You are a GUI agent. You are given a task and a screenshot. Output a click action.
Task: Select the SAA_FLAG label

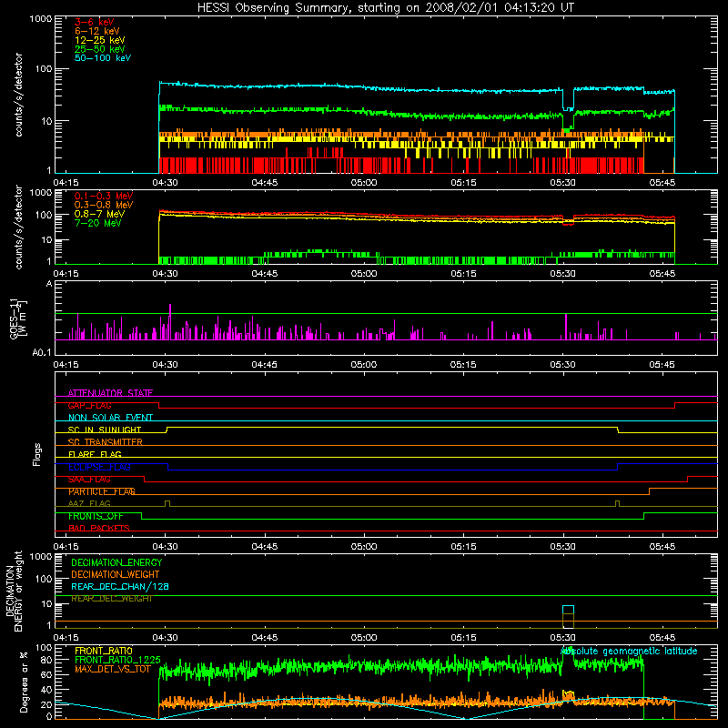pos(89,480)
